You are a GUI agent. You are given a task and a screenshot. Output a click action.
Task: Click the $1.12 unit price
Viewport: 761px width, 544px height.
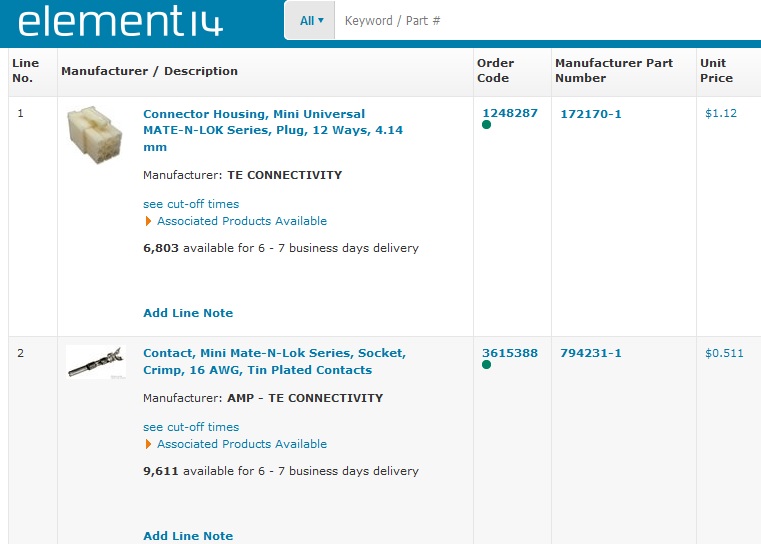coord(721,114)
